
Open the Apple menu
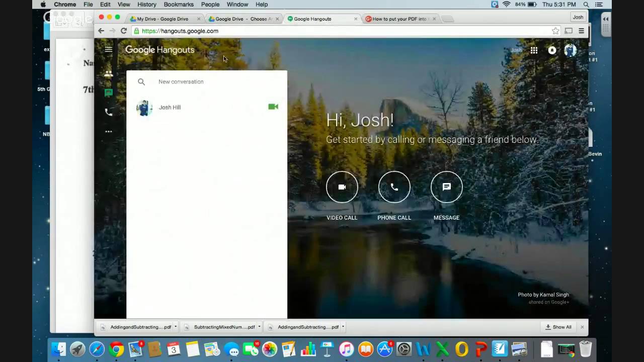43,5
